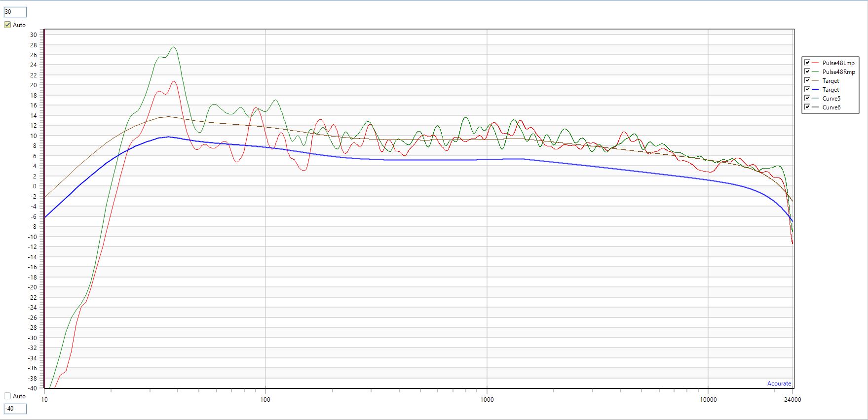Click the 1000 frequency axis label
Image resolution: width=868 pixels, height=420 pixels.
[487, 400]
